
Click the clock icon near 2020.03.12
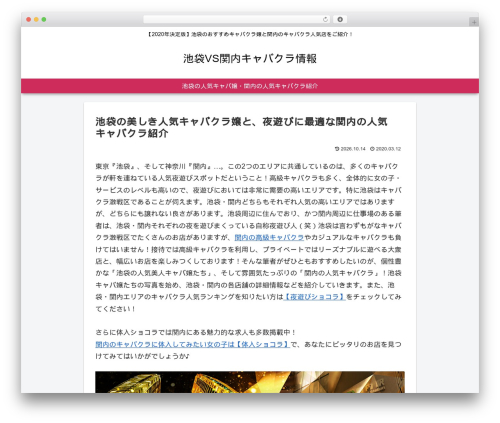(372, 149)
